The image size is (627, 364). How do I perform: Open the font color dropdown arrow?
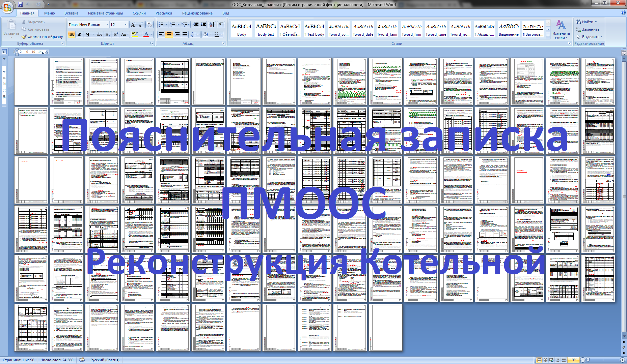pyautogui.click(x=151, y=34)
